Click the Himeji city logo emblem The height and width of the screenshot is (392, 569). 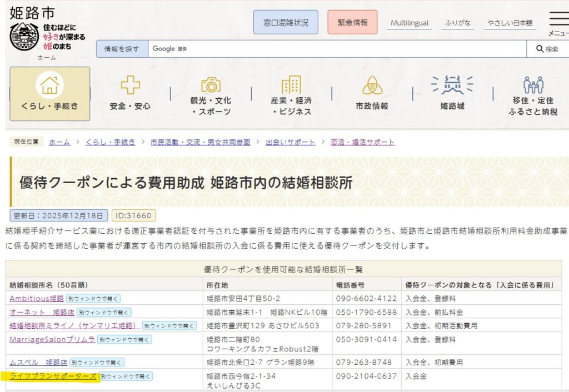[24, 37]
